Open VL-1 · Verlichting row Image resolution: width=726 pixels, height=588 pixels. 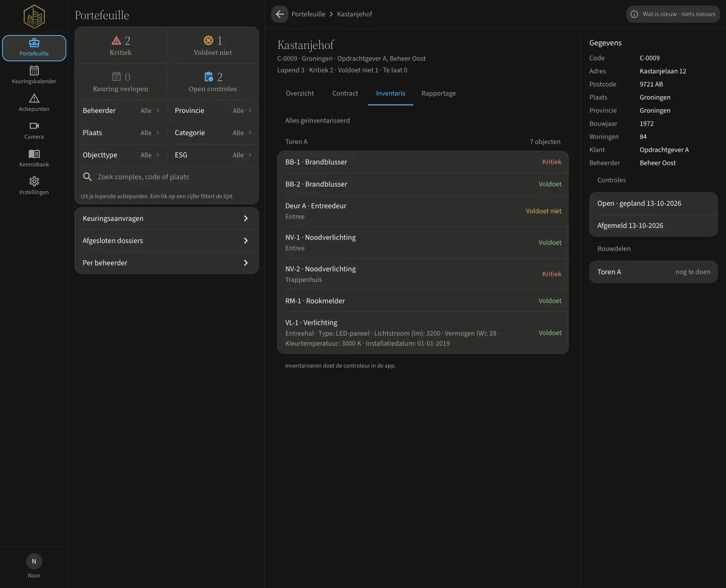(423, 333)
